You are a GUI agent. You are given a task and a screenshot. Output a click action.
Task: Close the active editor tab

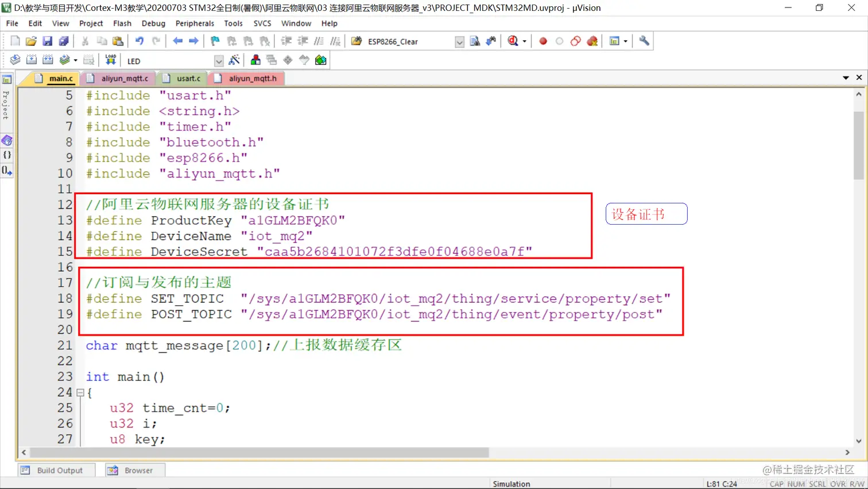859,78
